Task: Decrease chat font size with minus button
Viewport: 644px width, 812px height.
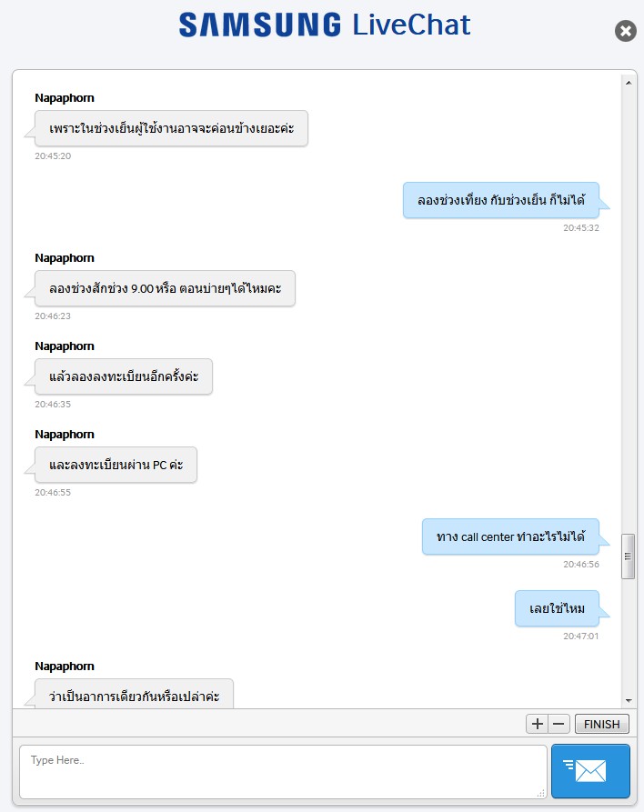Action: click(x=559, y=724)
